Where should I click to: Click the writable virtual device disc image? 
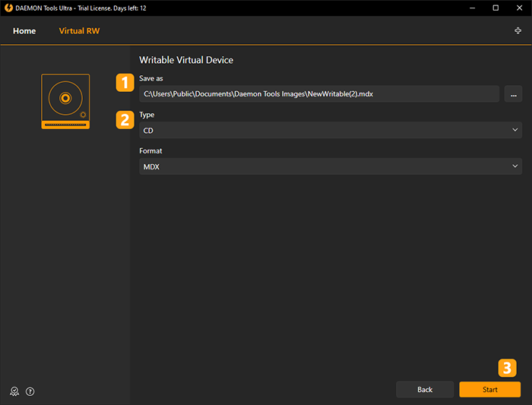click(65, 101)
